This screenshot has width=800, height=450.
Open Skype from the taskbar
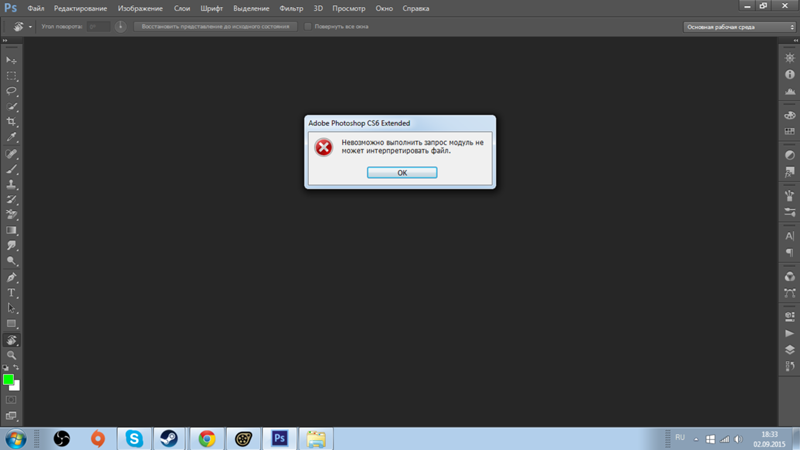pos(134,439)
